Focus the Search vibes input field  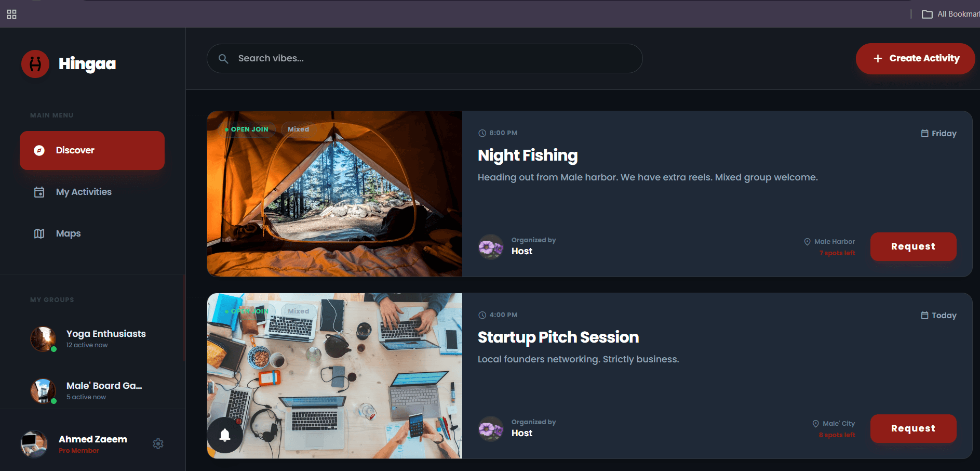pos(424,59)
